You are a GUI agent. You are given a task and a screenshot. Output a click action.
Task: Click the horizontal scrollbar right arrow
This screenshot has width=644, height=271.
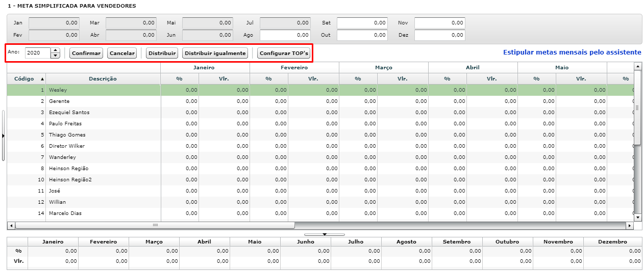pos(630,225)
